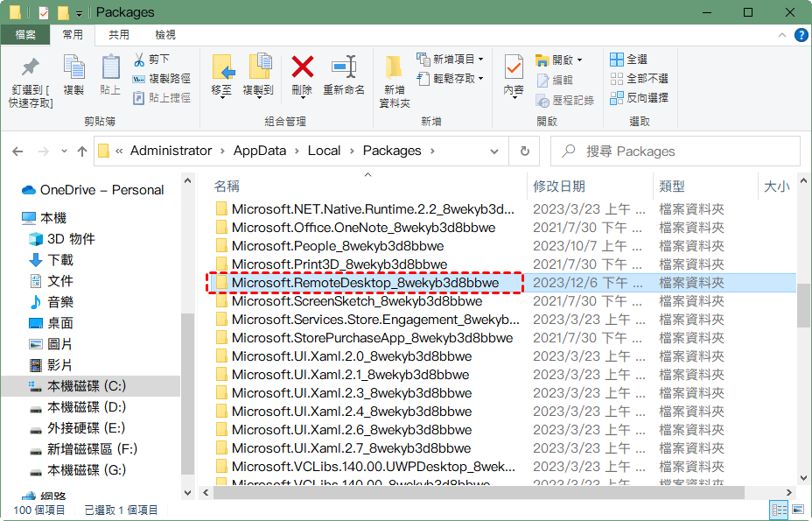812x521 pixels.
Task: Open the File (檔案) tab
Action: [25, 35]
